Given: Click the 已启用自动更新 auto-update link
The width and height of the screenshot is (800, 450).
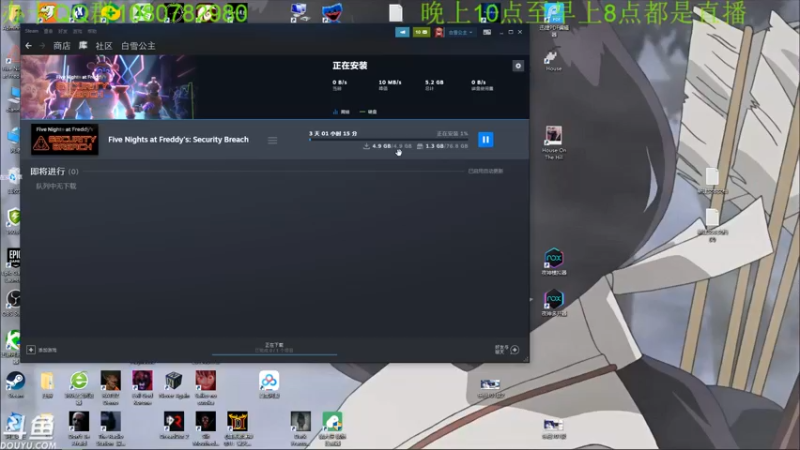Looking at the screenshot, I should (x=486, y=171).
